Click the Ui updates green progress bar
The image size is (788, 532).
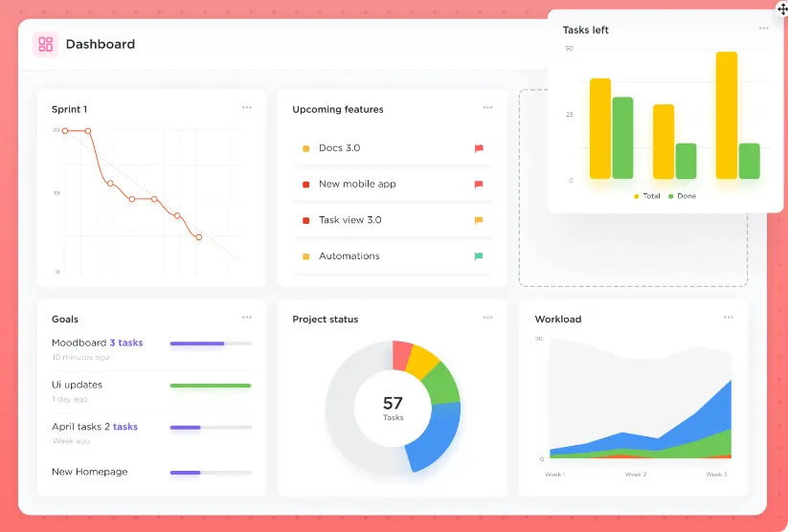click(211, 386)
